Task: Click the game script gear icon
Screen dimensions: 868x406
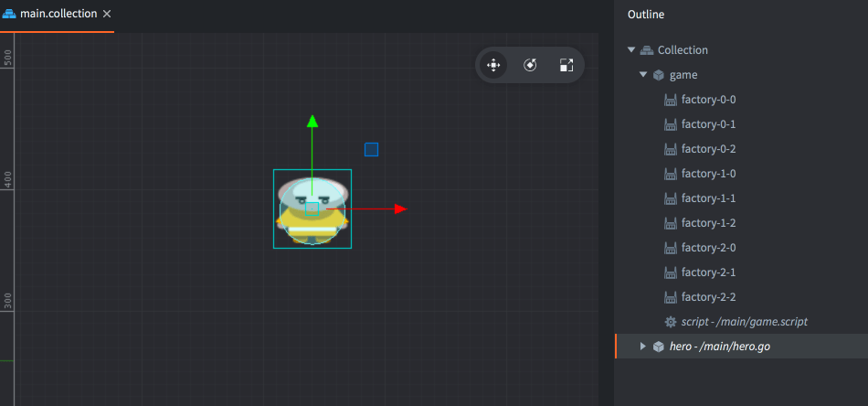Action: pyautogui.click(x=671, y=322)
